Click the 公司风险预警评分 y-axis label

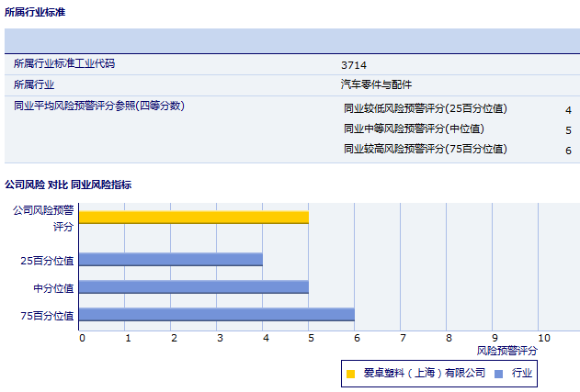coord(42,218)
